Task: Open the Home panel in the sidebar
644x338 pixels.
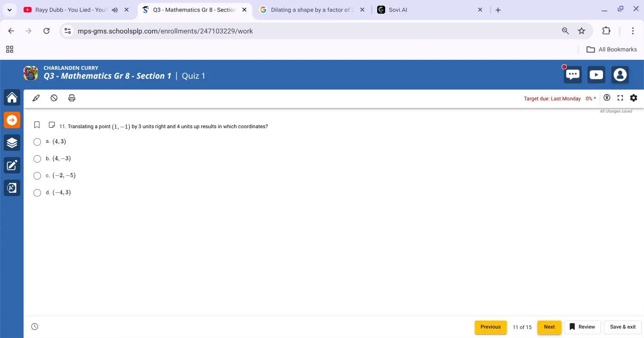Action: pyautogui.click(x=12, y=98)
